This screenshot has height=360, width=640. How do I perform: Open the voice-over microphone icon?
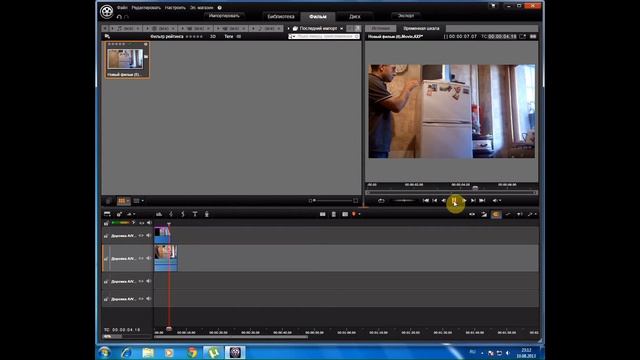click(x=207, y=214)
